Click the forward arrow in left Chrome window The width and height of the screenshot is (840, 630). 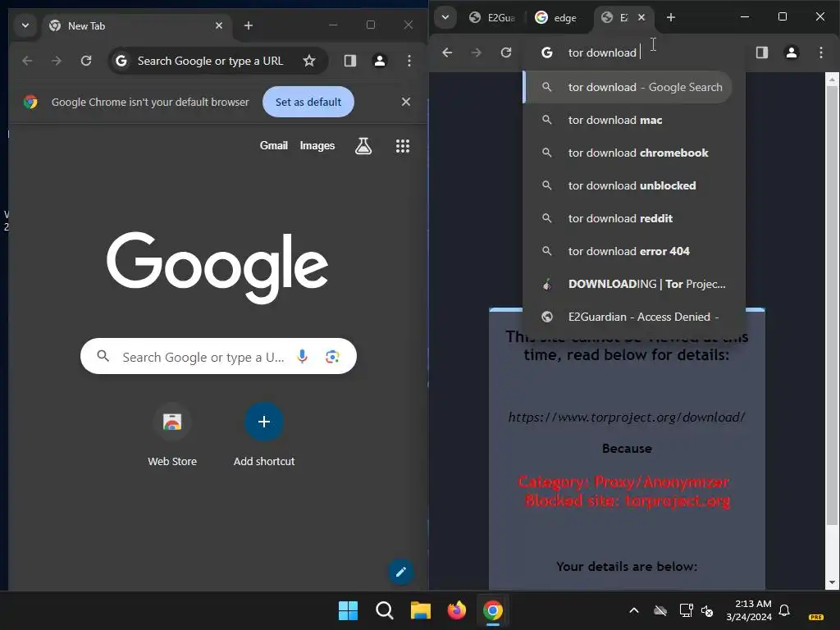(x=57, y=61)
